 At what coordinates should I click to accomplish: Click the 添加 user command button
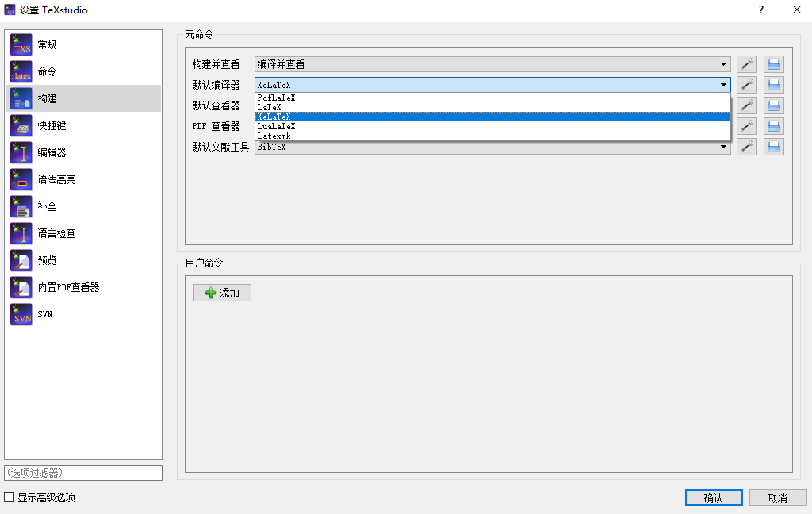coord(222,293)
